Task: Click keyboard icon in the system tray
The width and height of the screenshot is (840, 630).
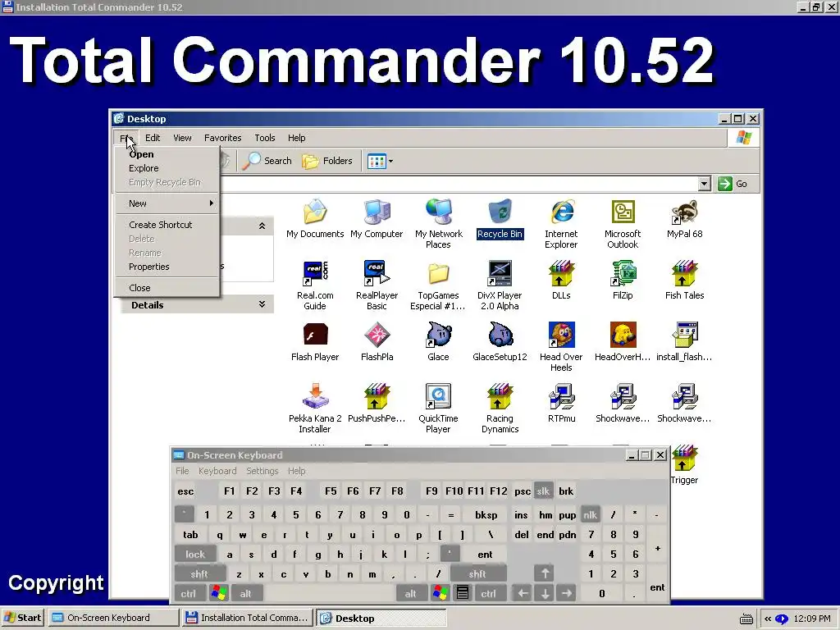Action: click(x=746, y=619)
